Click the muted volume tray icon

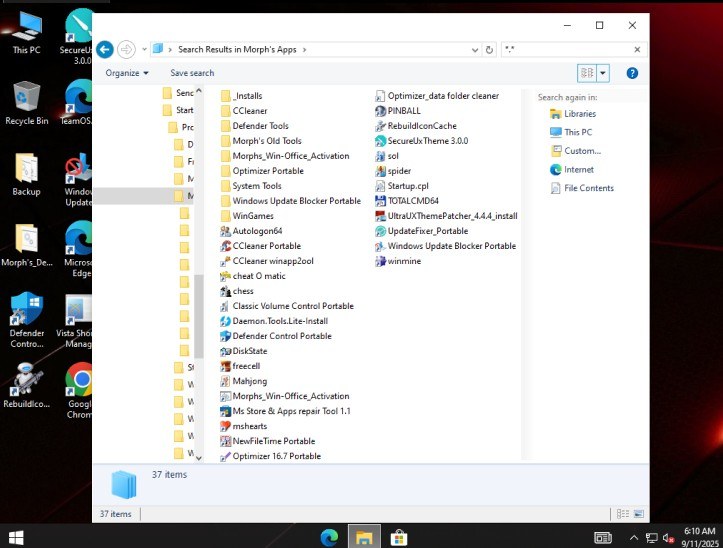click(x=668, y=538)
